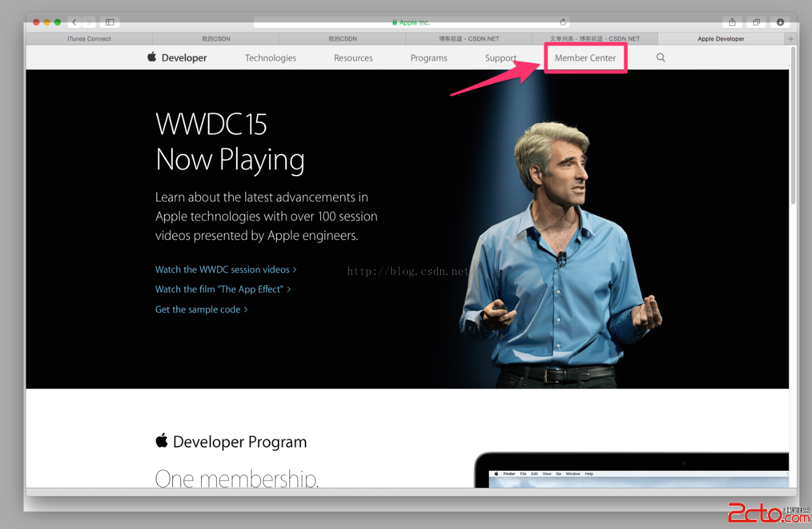Click the "One membership." heading
Image resolution: width=812 pixels, height=529 pixels.
[x=237, y=478]
